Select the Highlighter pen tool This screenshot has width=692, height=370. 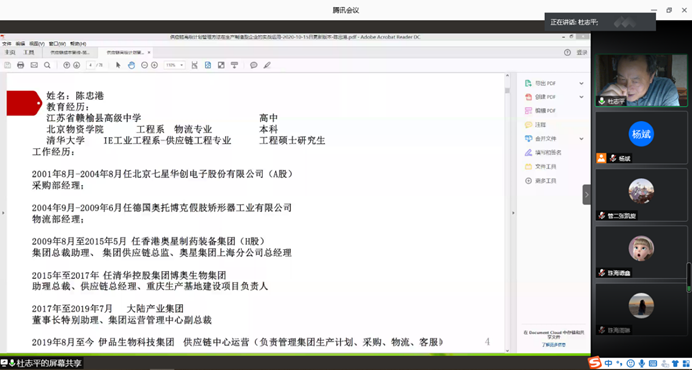(x=267, y=65)
